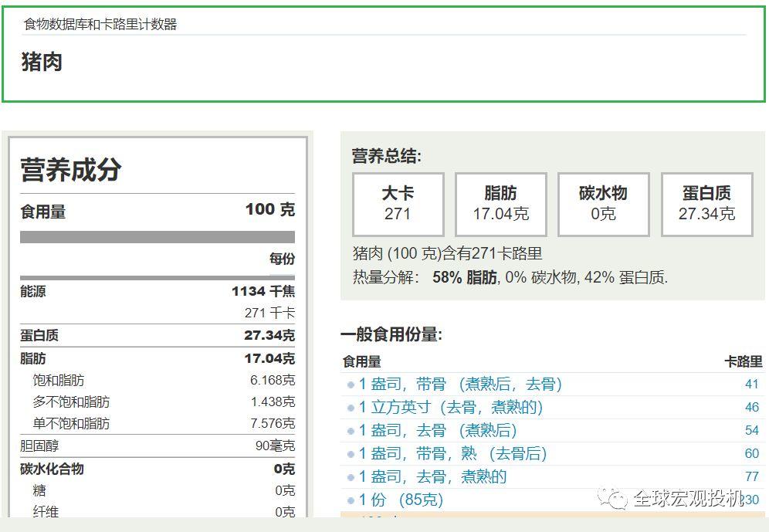
Task: Click the bullet icon beside "1 盎司，去骨 (煮熟后)"
Action: (352, 431)
